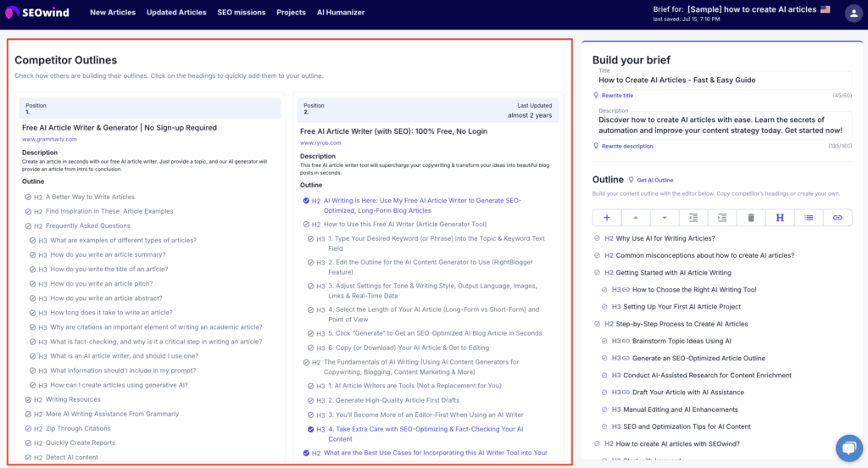
Task: Click the SEOwind logo
Action: tap(37, 12)
